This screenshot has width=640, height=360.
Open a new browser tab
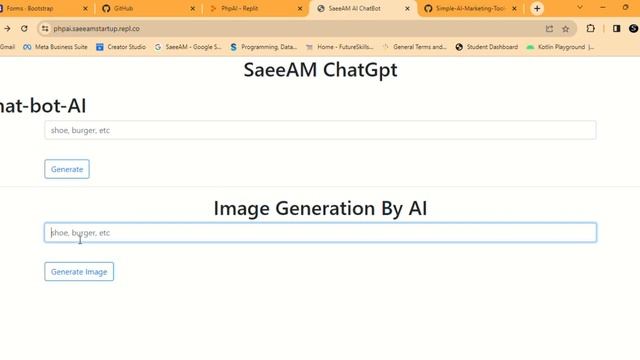tap(537, 9)
